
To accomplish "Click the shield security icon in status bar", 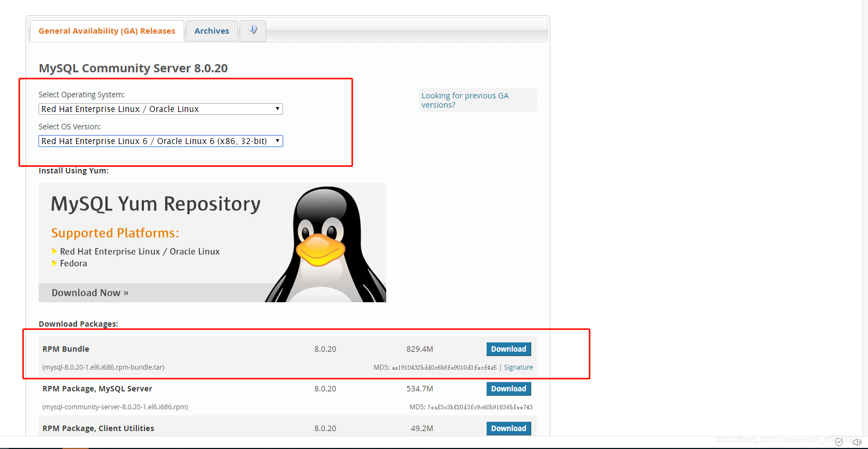I will (839, 442).
